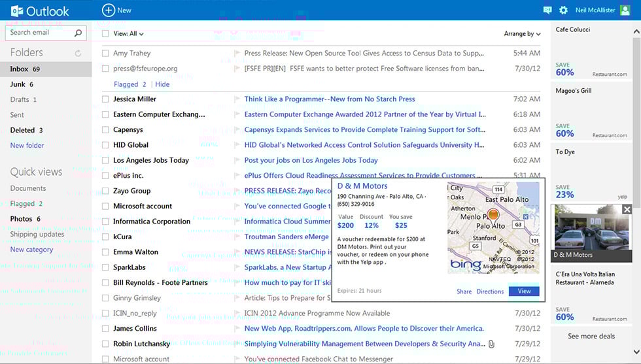Select the kCura message checkbox
The width and height of the screenshot is (641, 364).
[x=105, y=237]
